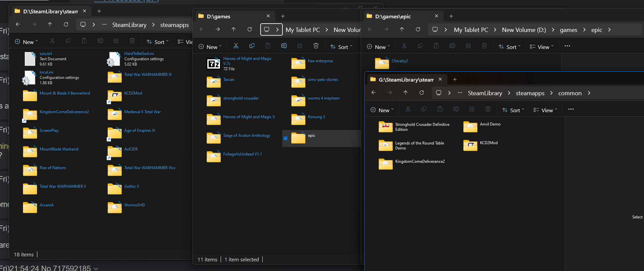
Task: Go up one level in D:\games\epic window
Action: pyautogui.click(x=402, y=29)
